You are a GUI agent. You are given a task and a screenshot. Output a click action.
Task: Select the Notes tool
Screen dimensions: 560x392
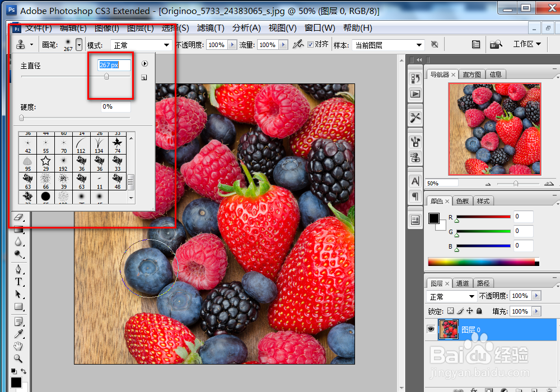pyautogui.click(x=18, y=321)
